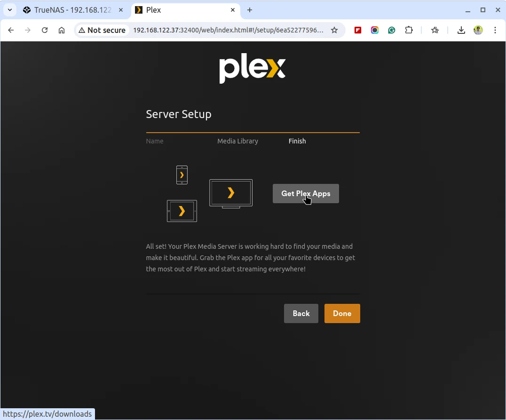Select the Name setup step

(155, 141)
